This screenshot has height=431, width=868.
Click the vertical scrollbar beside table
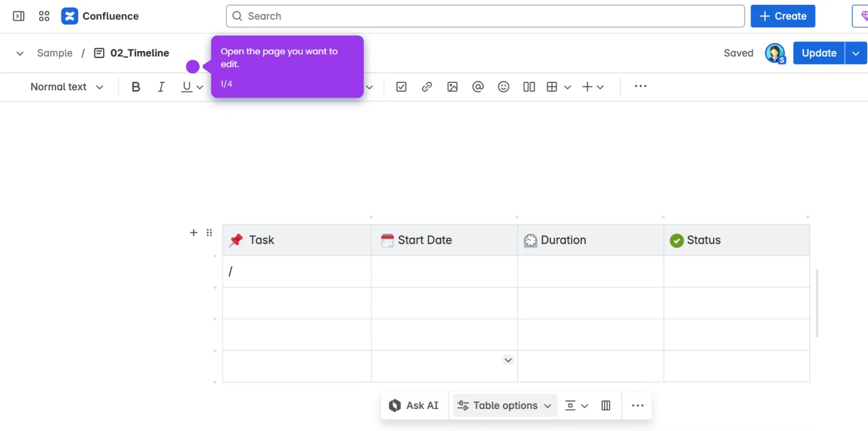(817, 303)
